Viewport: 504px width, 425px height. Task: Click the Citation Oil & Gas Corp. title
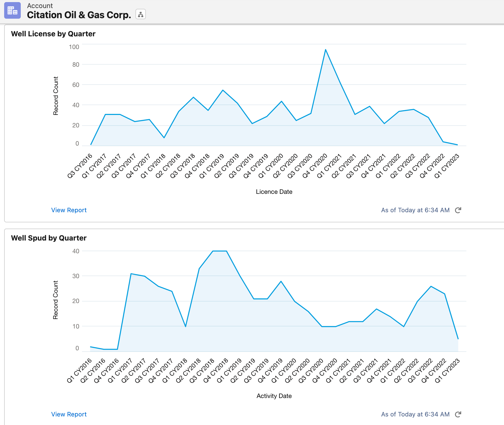(79, 15)
